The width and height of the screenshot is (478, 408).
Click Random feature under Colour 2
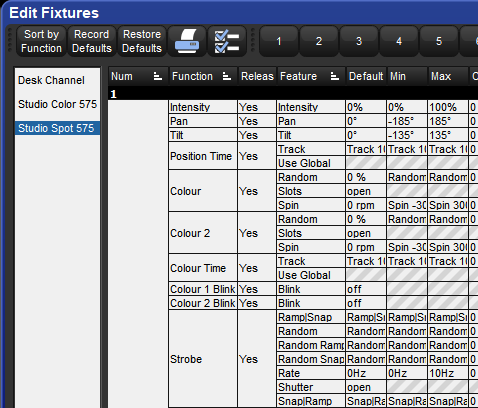311,219
